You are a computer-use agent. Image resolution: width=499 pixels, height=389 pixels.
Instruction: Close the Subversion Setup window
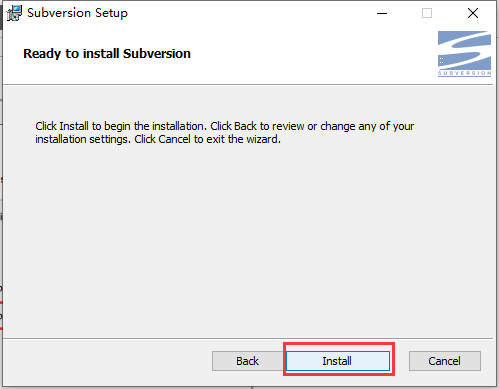[x=473, y=13]
